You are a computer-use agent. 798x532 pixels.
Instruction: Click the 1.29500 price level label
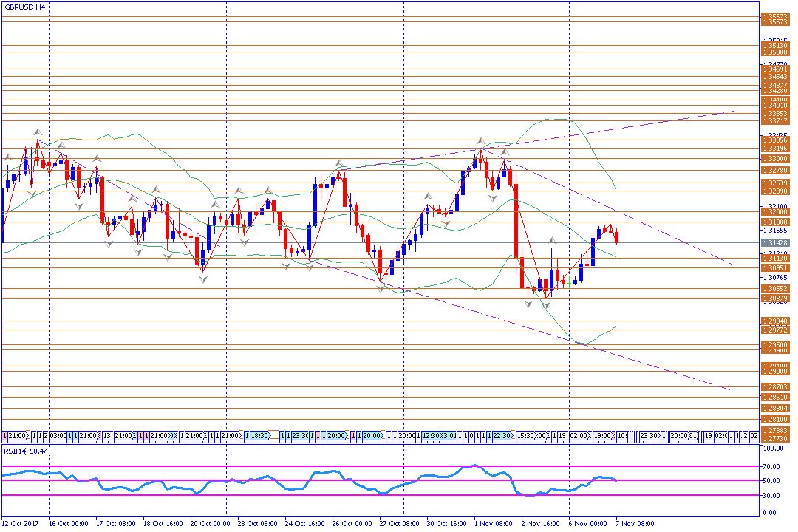click(775, 344)
